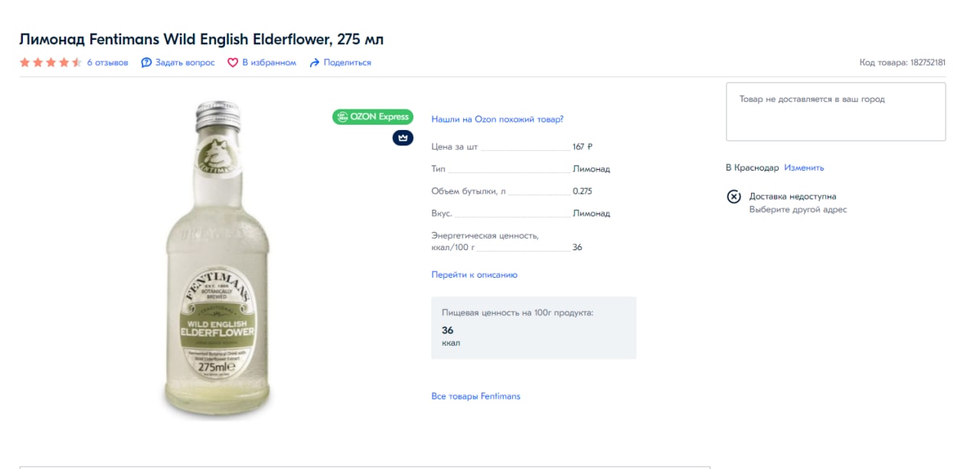
Task: Click the Задать вопрос speech bubble icon
Action: point(146,63)
